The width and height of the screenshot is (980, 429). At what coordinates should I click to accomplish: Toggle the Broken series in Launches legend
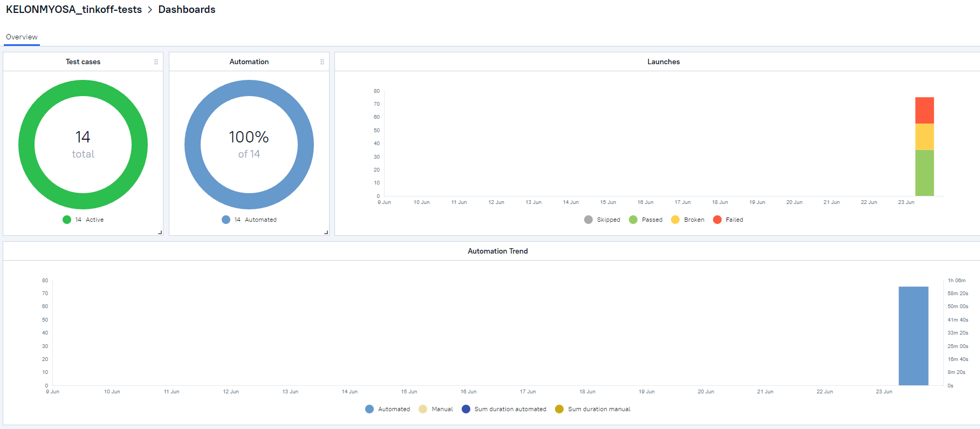(x=688, y=220)
